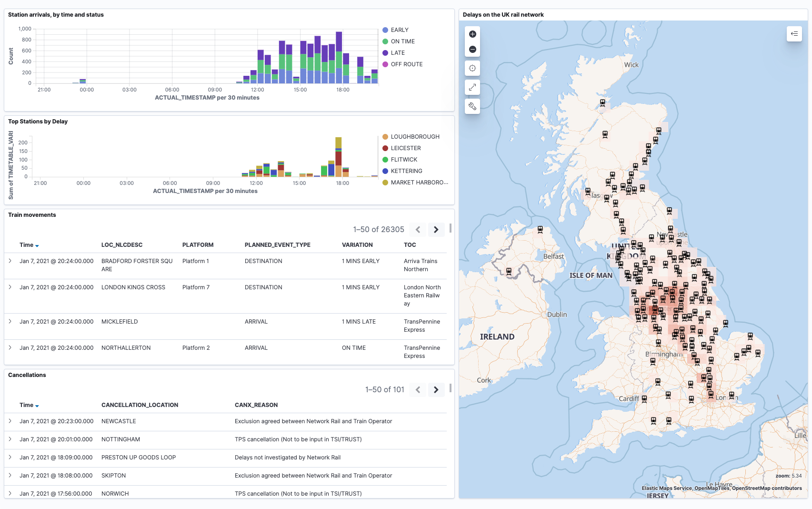Click the train marker near Belfast

pos(540,229)
